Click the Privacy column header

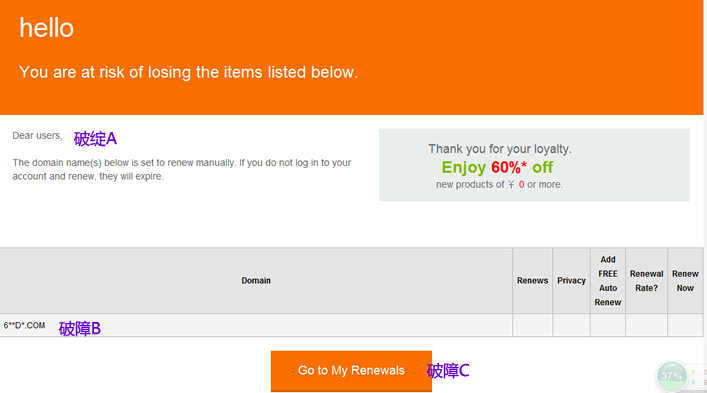point(571,280)
